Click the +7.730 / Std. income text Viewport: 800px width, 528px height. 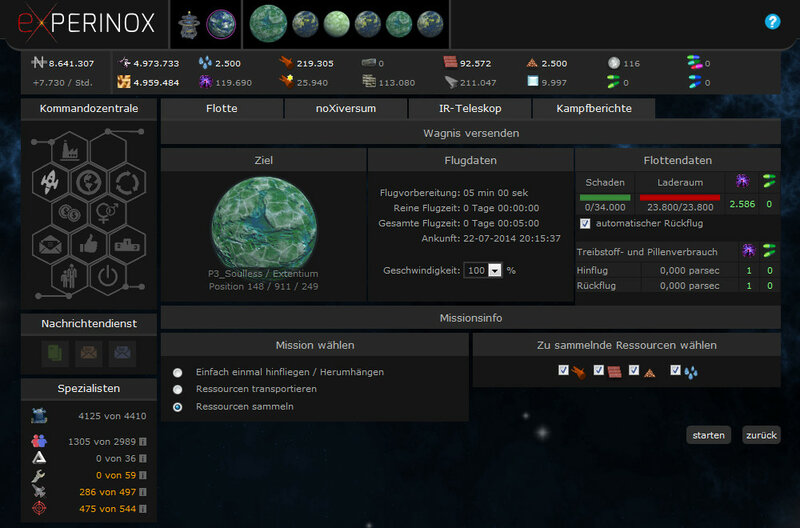coord(63,83)
